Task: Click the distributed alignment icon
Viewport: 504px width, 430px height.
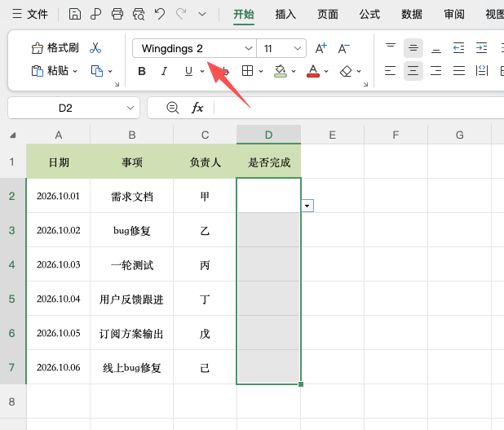Action: 482,71
